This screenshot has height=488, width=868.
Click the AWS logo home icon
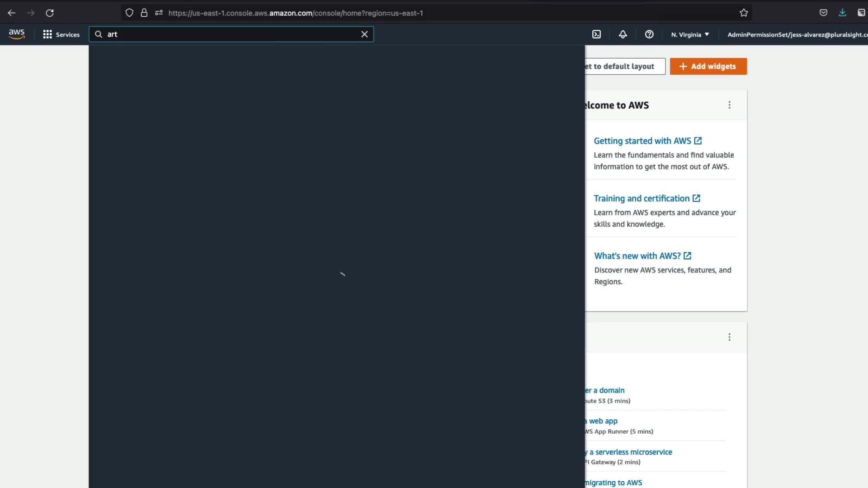click(17, 34)
